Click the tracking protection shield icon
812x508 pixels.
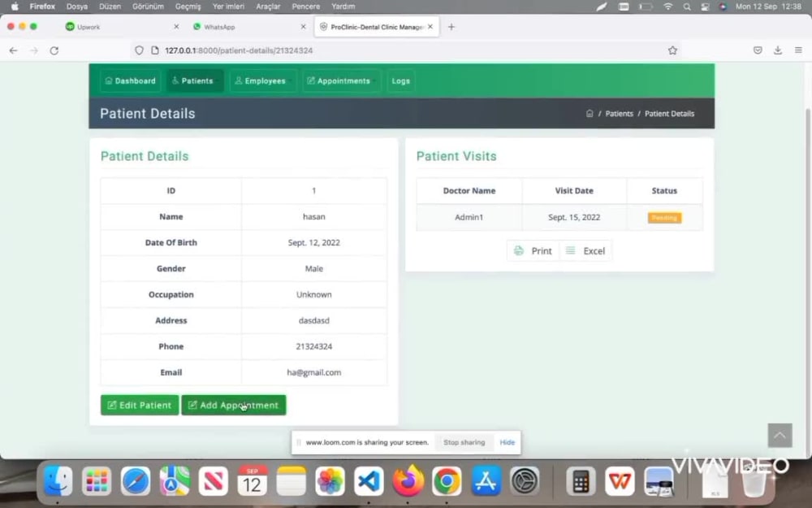[x=139, y=50]
